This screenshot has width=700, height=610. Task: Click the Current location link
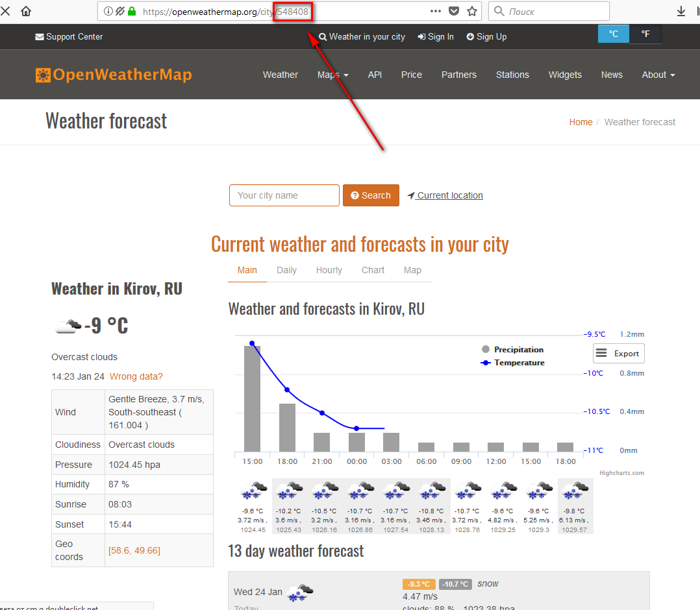pyautogui.click(x=449, y=195)
